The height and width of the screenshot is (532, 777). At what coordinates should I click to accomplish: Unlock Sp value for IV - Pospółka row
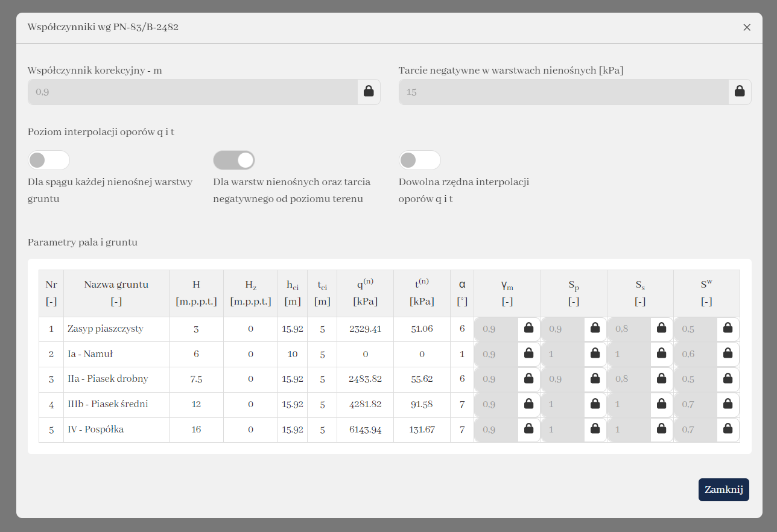595,430
